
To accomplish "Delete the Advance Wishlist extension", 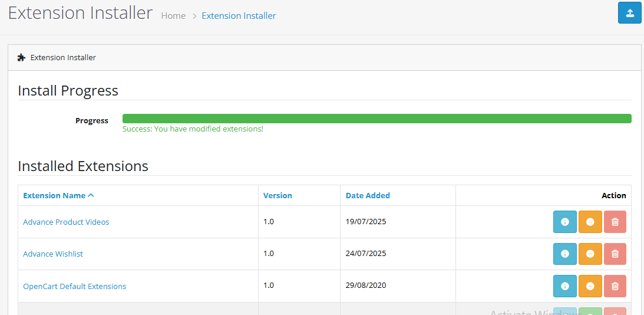I will 615,254.
